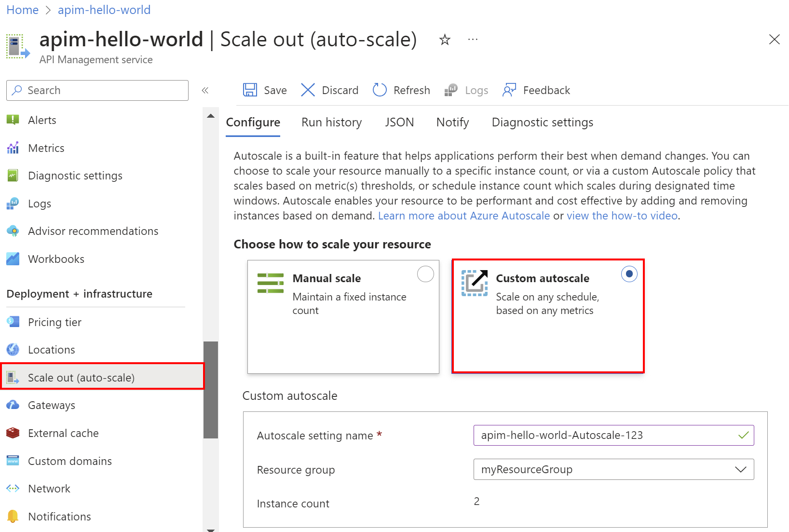Viewport: 789px width, 532px height.
Task: Select the Alerts icon in sidebar
Action: click(13, 120)
